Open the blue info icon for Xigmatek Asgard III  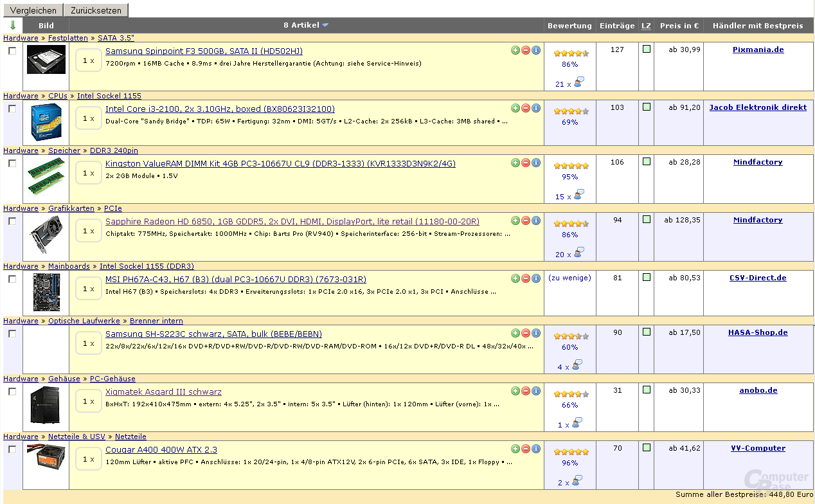536,391
